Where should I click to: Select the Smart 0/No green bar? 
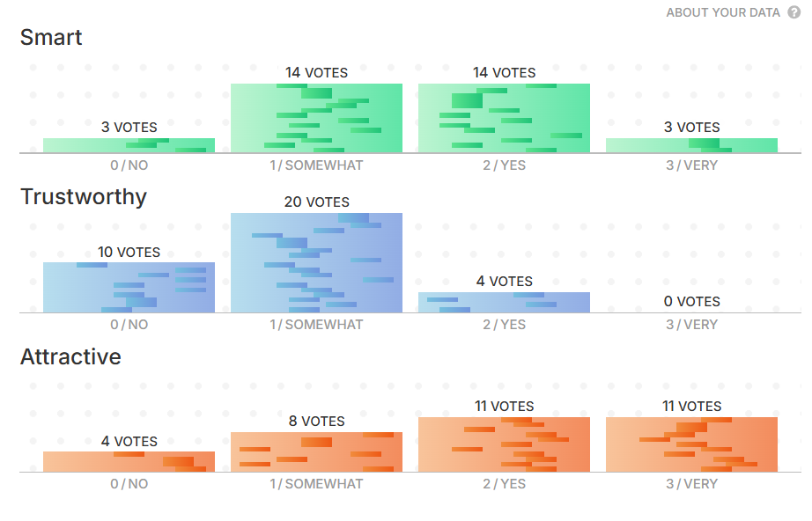pyautogui.click(x=129, y=145)
